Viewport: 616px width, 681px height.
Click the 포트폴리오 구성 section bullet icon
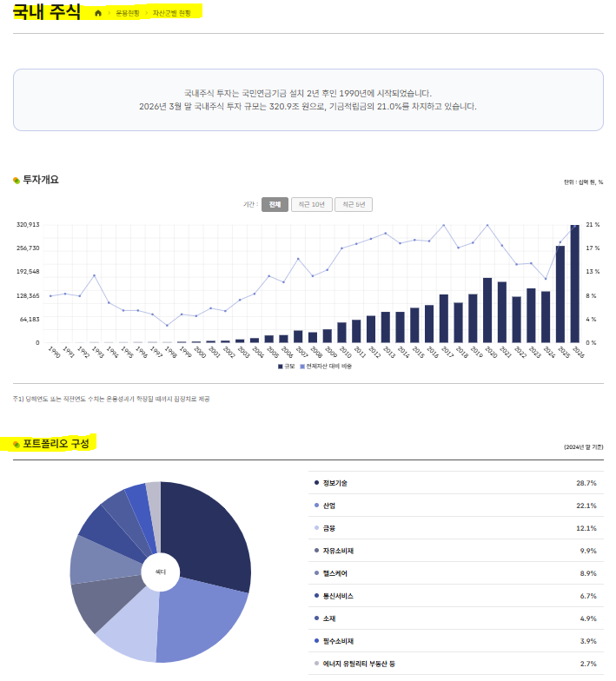(x=17, y=444)
